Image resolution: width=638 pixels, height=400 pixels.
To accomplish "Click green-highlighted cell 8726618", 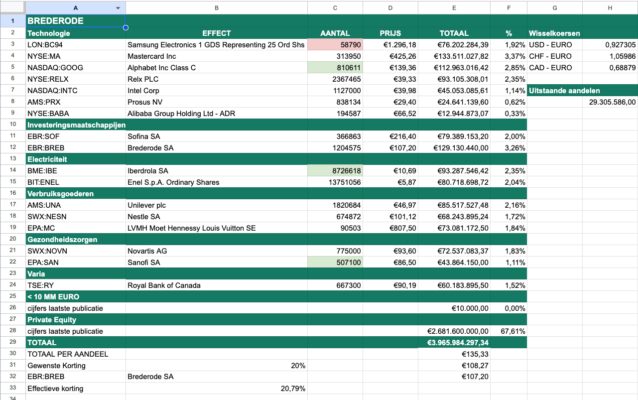I will 335,171.
